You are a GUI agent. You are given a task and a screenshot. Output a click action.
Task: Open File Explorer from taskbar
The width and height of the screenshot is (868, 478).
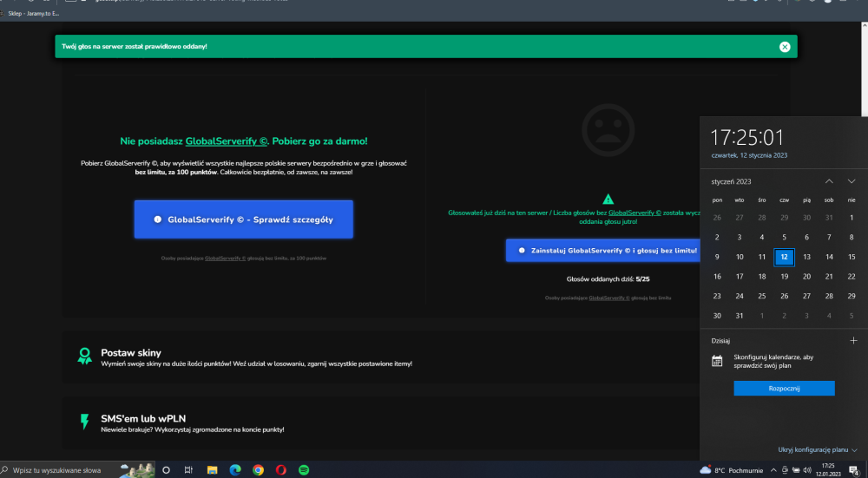212,470
